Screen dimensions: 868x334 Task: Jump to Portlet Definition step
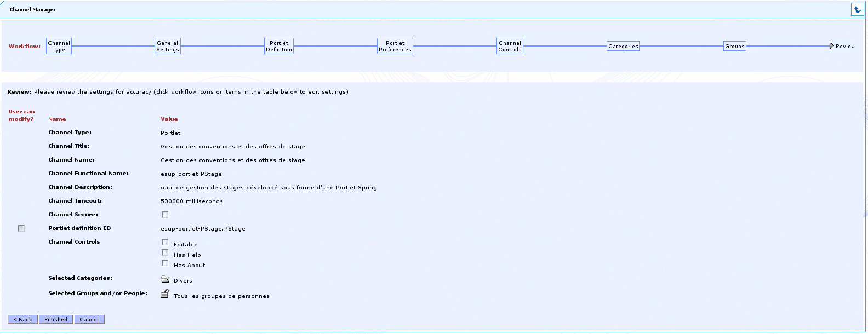(x=279, y=46)
